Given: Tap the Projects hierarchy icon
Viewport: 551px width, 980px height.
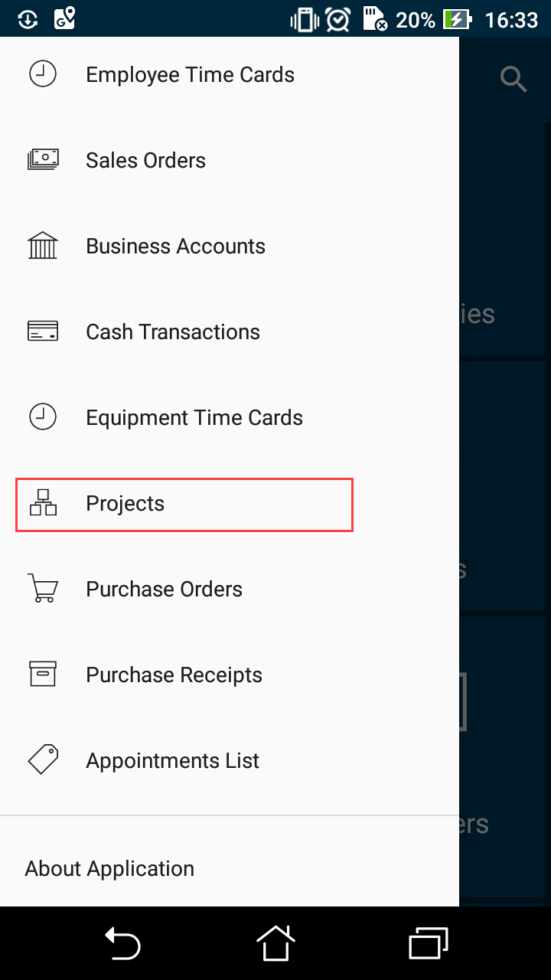Looking at the screenshot, I should [x=43, y=502].
